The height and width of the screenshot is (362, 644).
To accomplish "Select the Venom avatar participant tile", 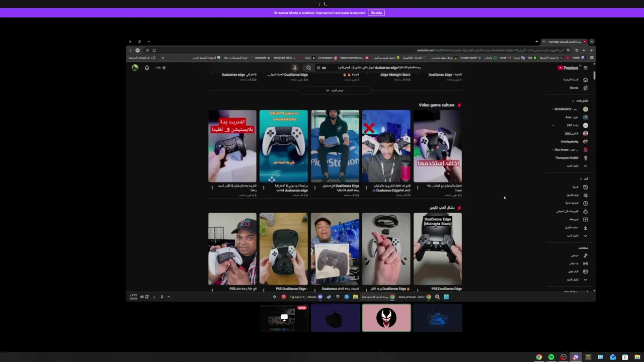I will 386,318.
